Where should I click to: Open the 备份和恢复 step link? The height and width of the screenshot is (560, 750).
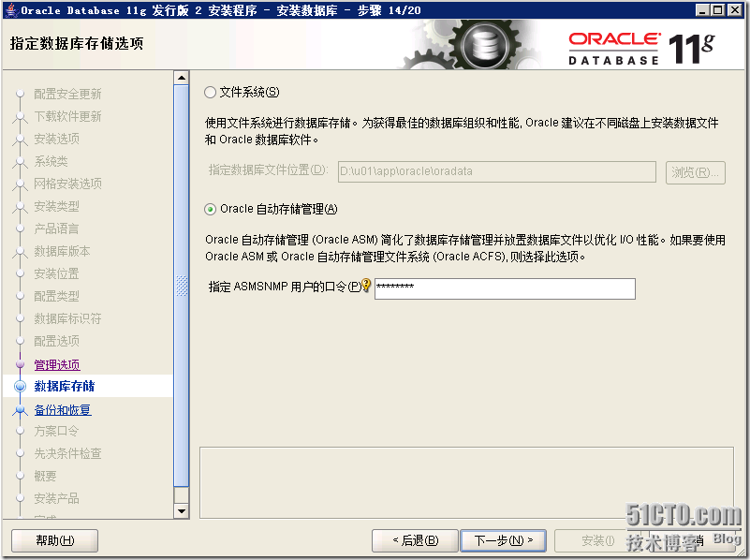point(63,410)
